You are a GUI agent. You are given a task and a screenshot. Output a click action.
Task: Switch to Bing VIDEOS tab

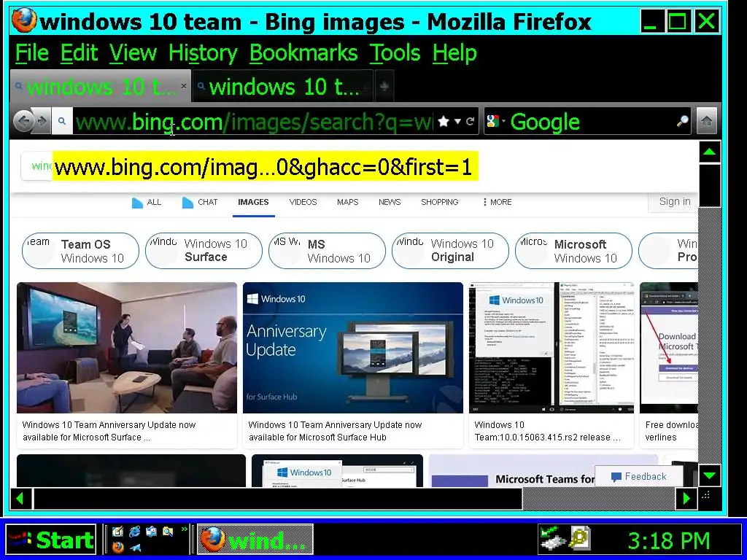(303, 202)
